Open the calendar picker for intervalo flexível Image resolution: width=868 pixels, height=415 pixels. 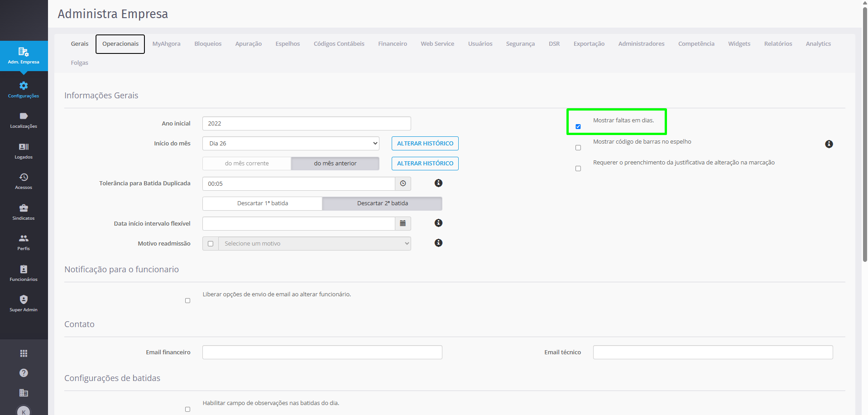click(403, 223)
